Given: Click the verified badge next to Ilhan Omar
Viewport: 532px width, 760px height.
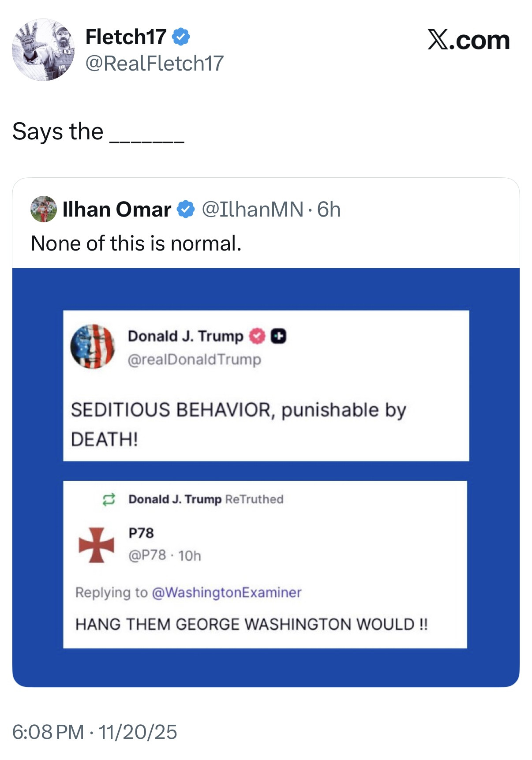Looking at the screenshot, I should point(186,209).
